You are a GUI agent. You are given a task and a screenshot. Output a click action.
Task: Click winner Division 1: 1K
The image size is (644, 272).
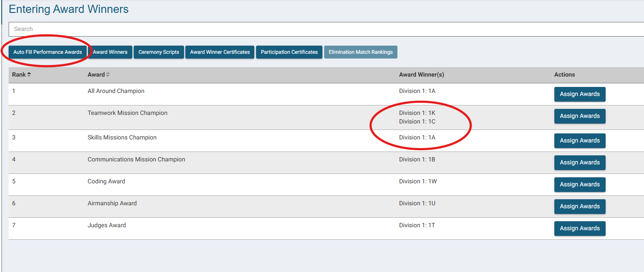(x=417, y=113)
